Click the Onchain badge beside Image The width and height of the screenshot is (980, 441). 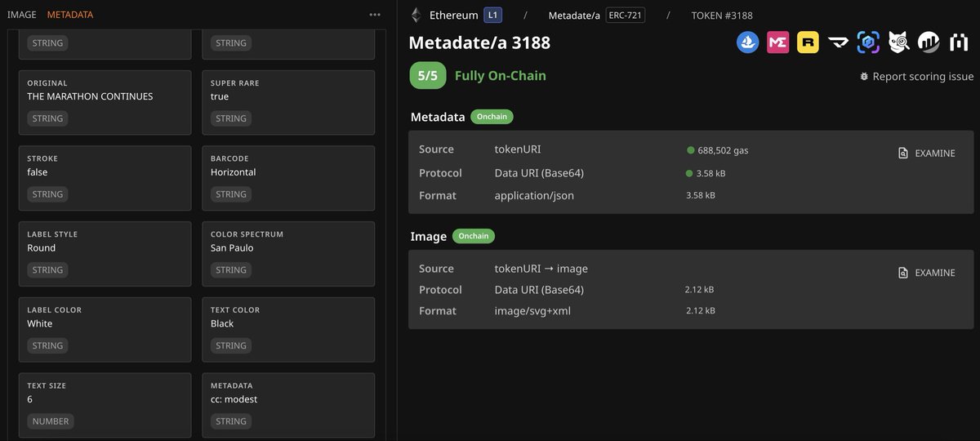coord(474,236)
